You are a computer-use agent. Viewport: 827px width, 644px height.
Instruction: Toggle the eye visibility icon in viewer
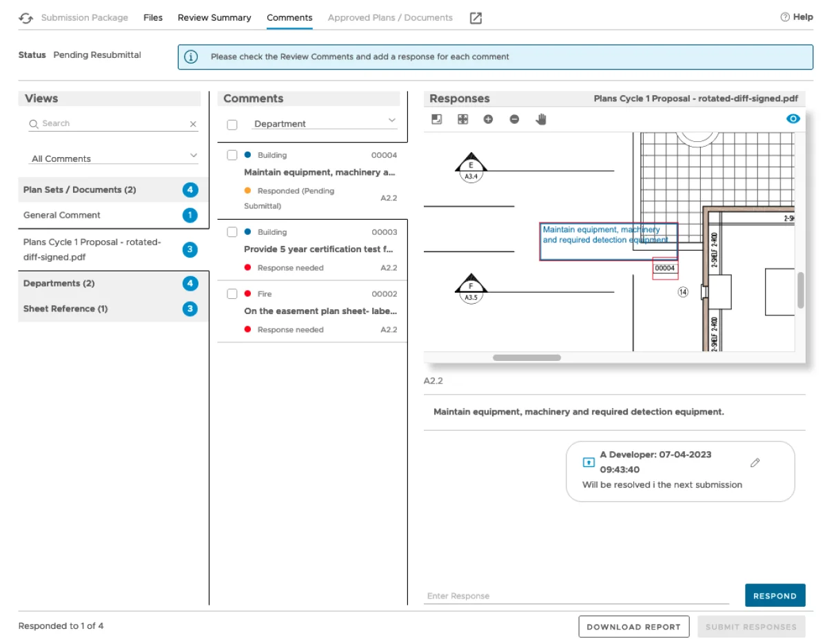pyautogui.click(x=793, y=119)
